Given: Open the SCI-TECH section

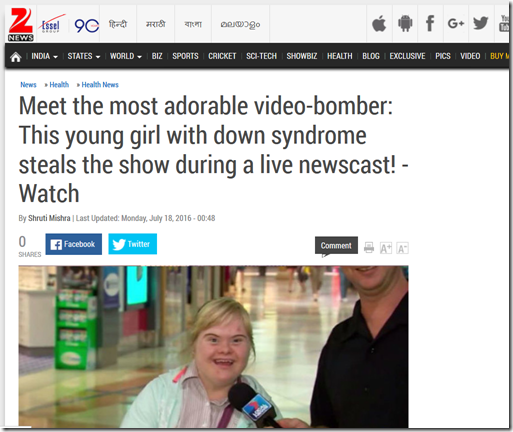Looking at the screenshot, I should point(261,56).
